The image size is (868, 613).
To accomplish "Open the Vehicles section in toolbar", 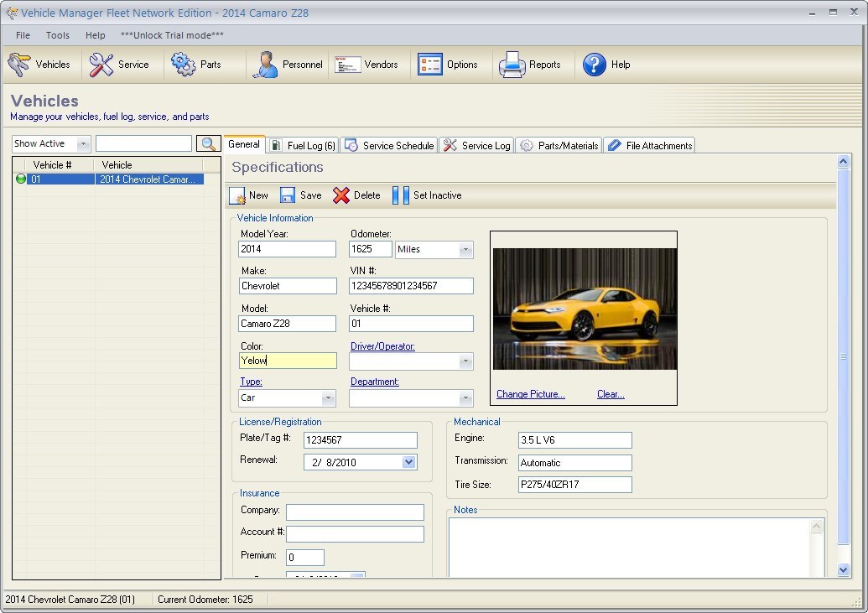I will tap(39, 65).
